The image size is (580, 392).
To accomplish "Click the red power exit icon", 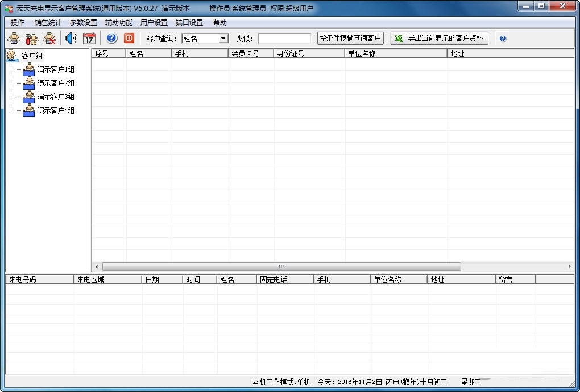I will [x=129, y=39].
